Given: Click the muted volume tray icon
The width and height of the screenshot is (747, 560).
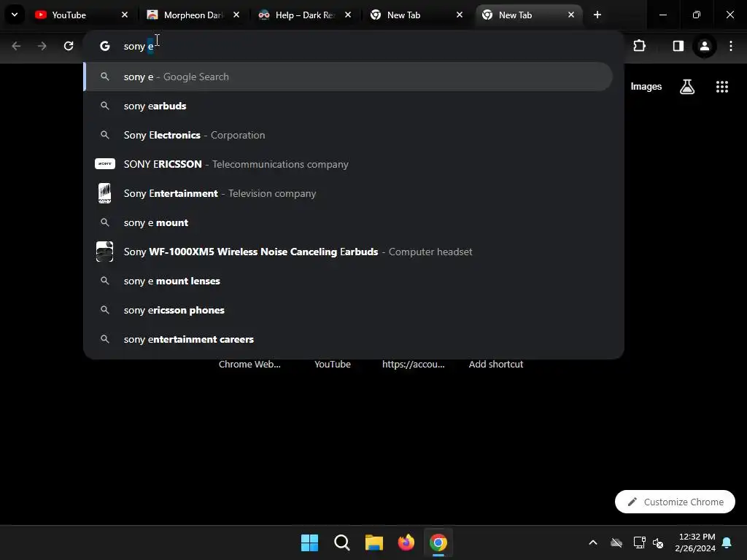Looking at the screenshot, I should pos(659,542).
